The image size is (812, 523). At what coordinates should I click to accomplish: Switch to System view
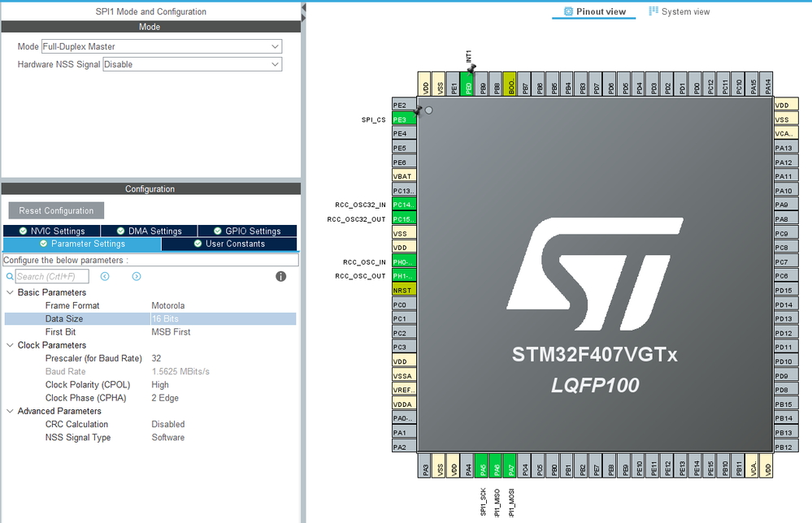[x=679, y=11]
